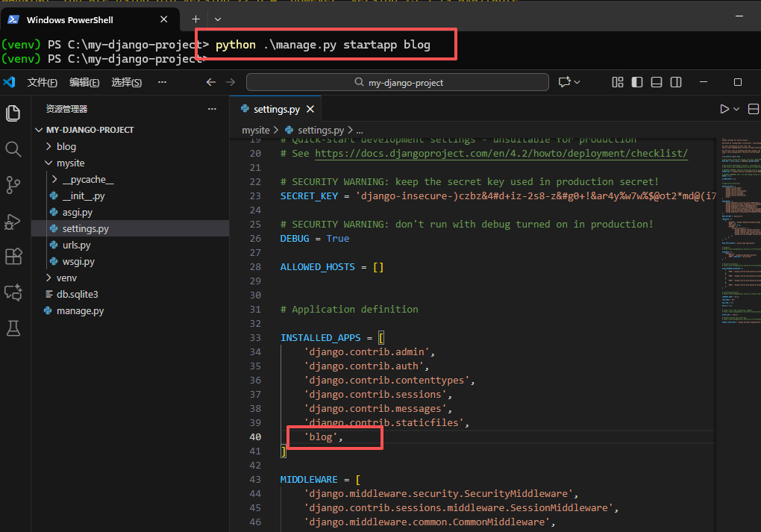Open Explorer panel more actions ellipsis
The height and width of the screenshot is (532, 761).
pos(212,109)
